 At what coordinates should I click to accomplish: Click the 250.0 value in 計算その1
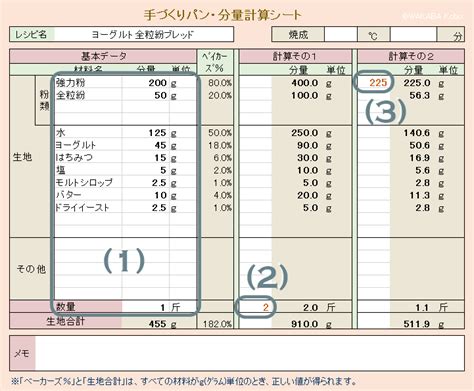coord(305,133)
